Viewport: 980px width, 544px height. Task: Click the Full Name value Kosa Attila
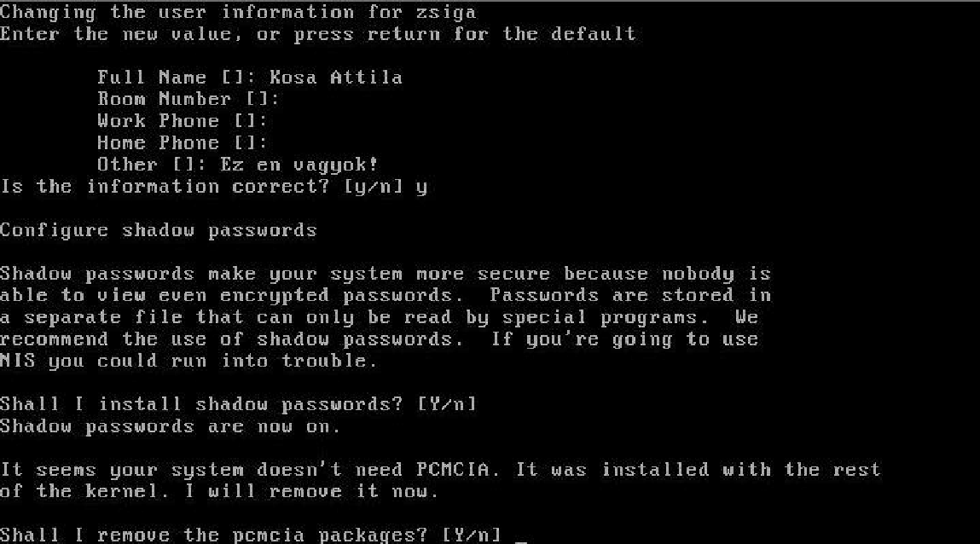pos(336,78)
